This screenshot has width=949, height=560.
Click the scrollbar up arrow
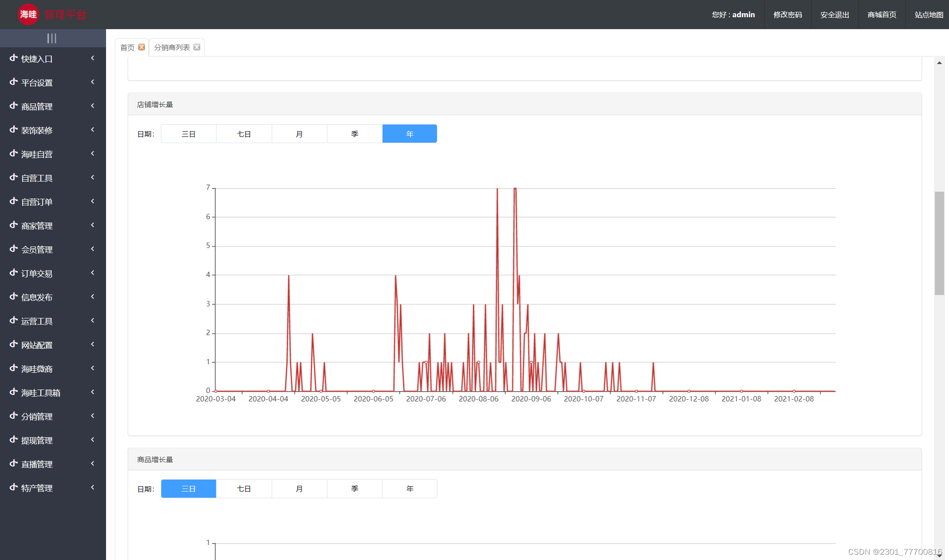click(x=939, y=63)
